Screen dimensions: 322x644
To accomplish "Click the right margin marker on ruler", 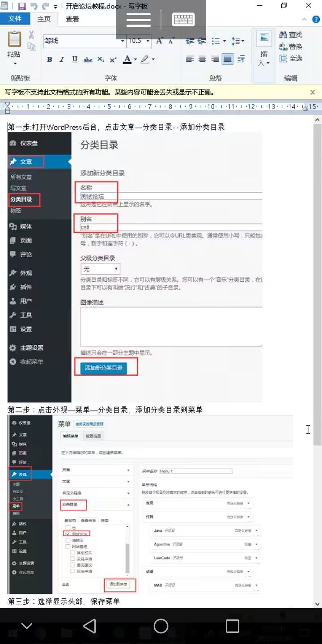I will (305, 106).
